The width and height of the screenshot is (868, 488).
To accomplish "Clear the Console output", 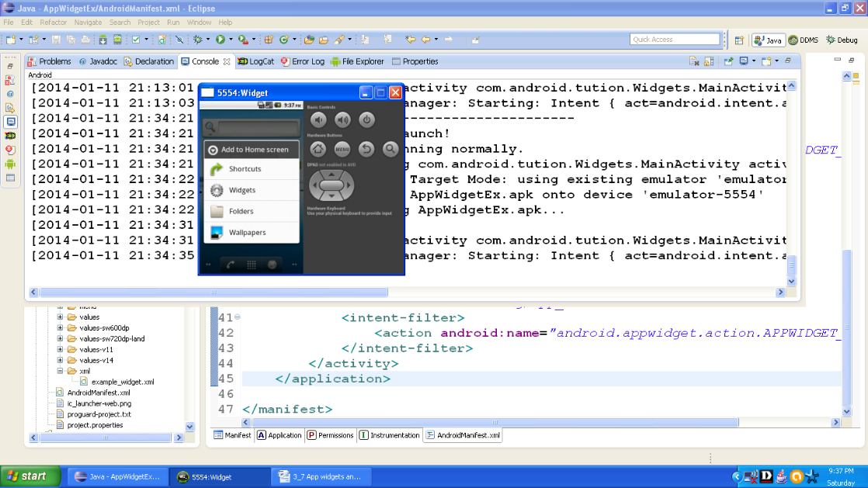I will pyautogui.click(x=694, y=60).
